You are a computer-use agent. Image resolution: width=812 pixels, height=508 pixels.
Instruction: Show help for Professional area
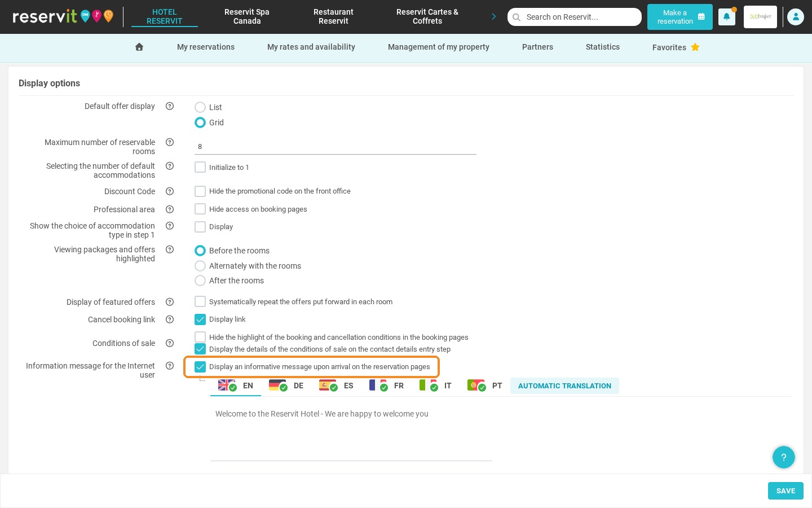[x=170, y=209]
